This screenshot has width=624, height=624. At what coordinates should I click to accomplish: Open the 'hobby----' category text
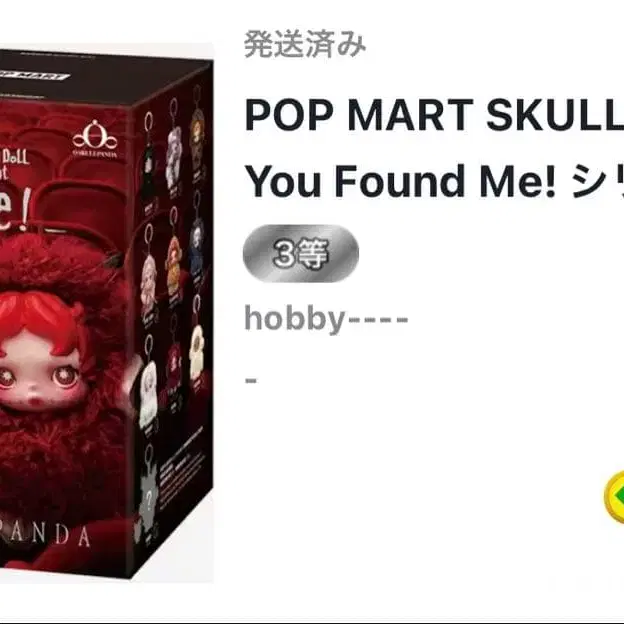[326, 318]
